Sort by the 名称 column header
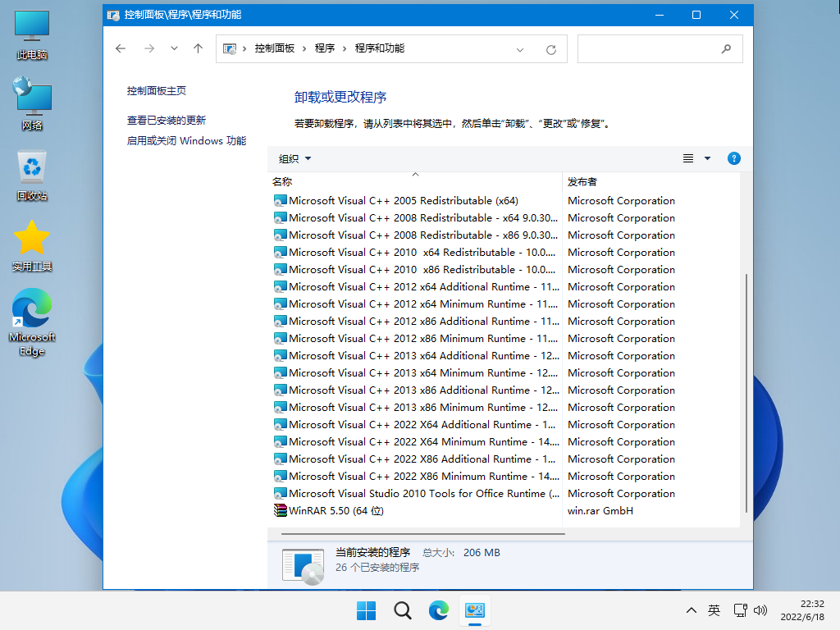Image resolution: width=840 pixels, height=630 pixels. pyautogui.click(x=414, y=181)
